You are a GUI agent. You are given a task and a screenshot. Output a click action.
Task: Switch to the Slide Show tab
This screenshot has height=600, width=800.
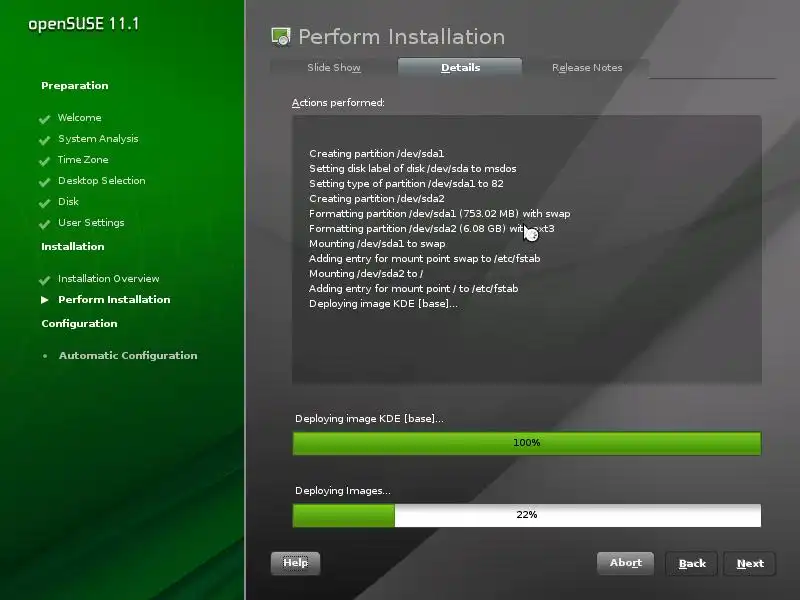334,67
